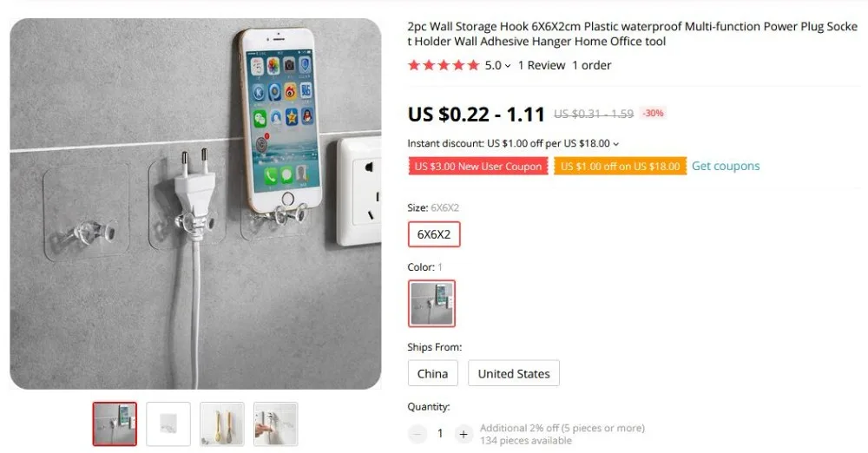Select the 6X6X2 size option
868x453 pixels.
[x=434, y=234]
